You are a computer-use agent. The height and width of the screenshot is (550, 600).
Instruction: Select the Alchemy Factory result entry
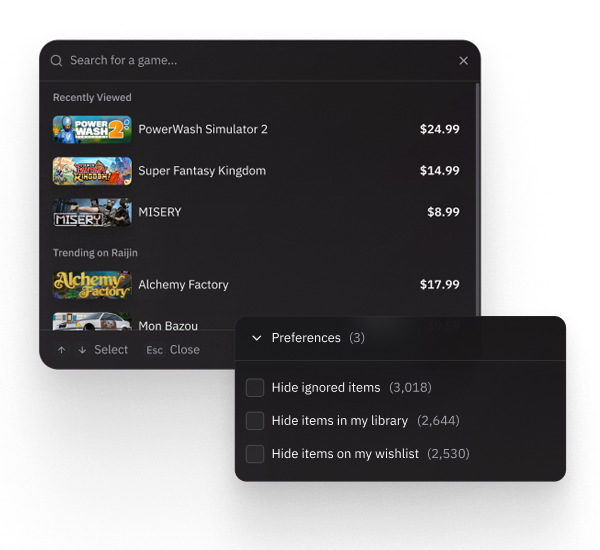[256, 285]
